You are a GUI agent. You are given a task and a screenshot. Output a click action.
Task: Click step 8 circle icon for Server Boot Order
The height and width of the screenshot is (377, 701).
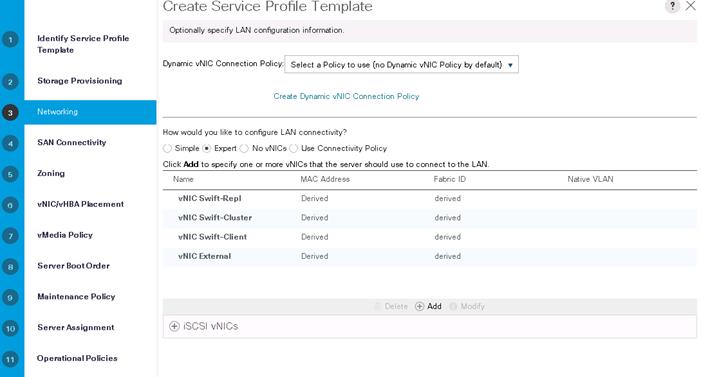[10, 267]
